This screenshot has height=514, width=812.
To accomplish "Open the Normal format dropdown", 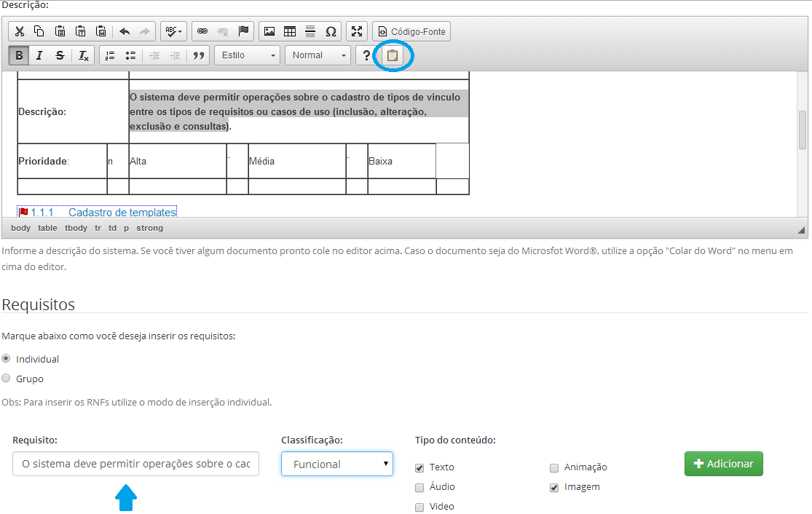I will [318, 55].
